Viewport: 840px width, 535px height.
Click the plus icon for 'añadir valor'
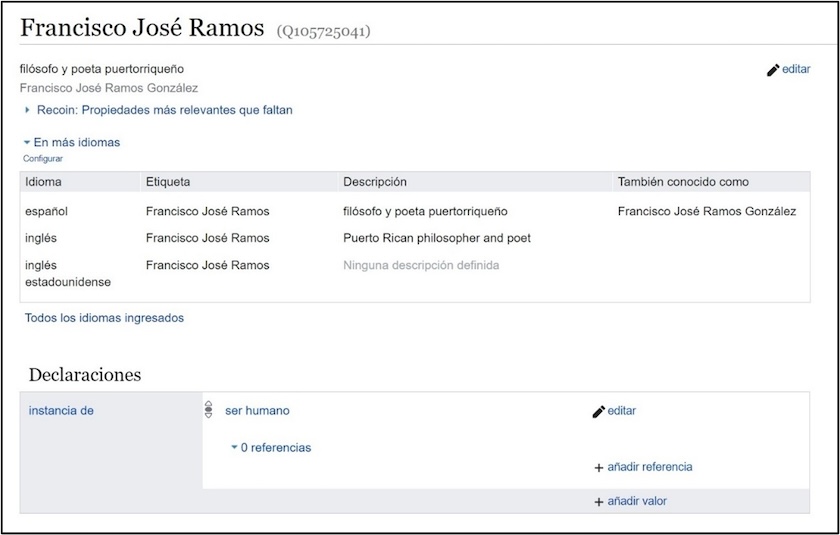[599, 501]
